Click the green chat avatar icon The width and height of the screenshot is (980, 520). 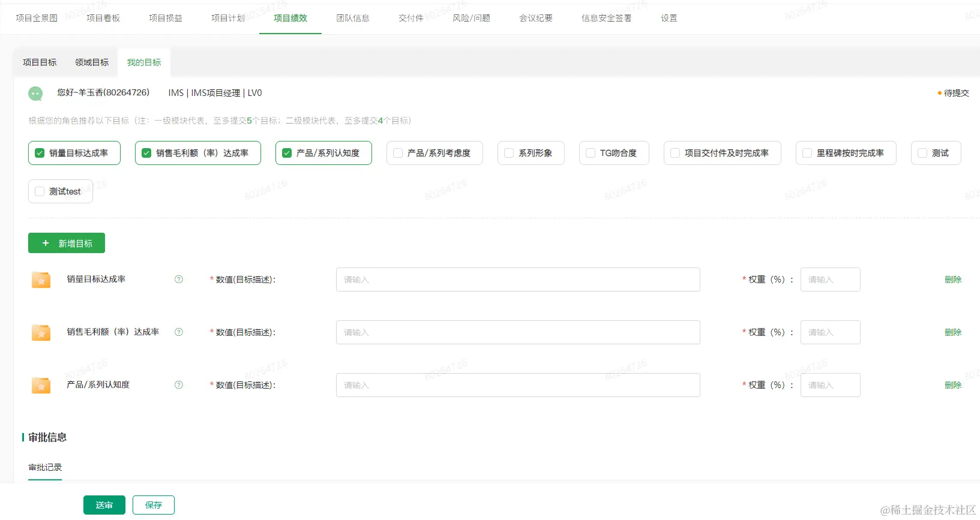tap(35, 94)
